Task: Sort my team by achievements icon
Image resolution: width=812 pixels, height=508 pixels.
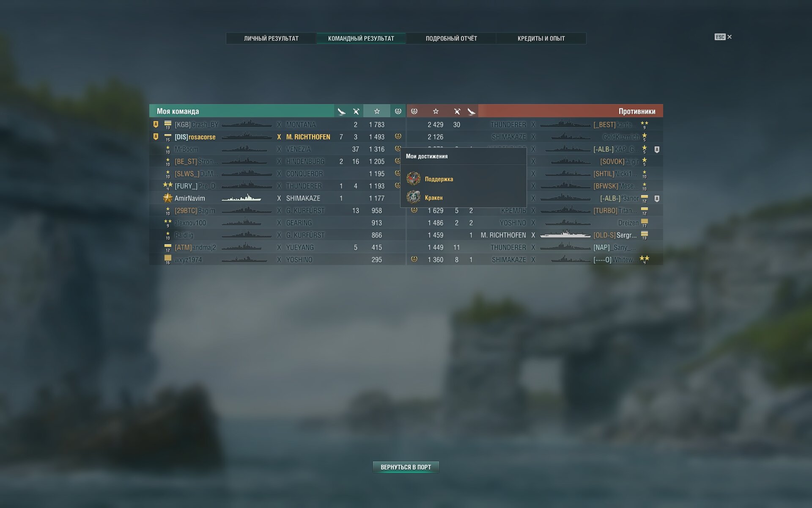Action: pos(398,111)
